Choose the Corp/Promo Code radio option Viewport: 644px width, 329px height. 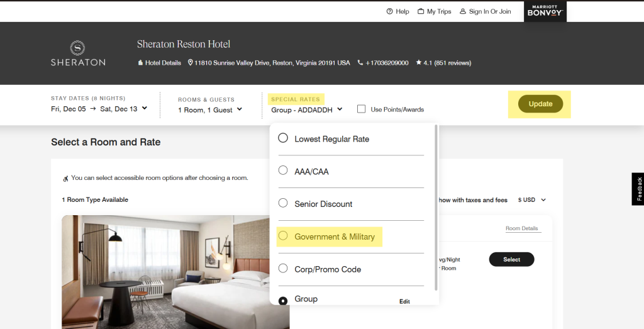[283, 268]
